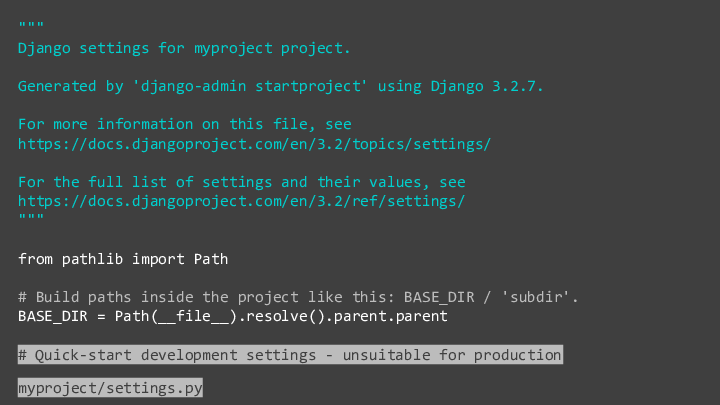Image resolution: width=720 pixels, height=405 pixels.
Task: Click the 'subdir' string in comment
Action: [536, 297]
